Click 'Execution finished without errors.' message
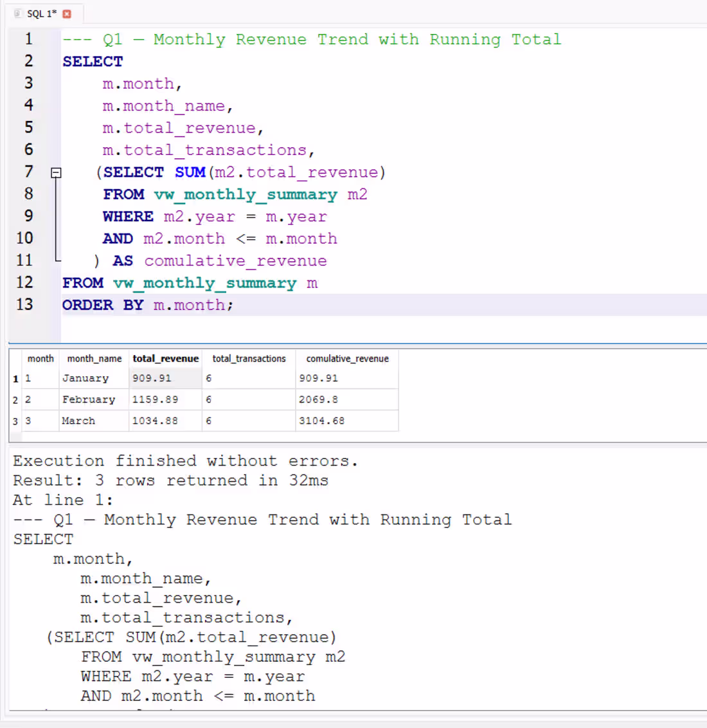Screen dimensions: 707x728 (186, 460)
